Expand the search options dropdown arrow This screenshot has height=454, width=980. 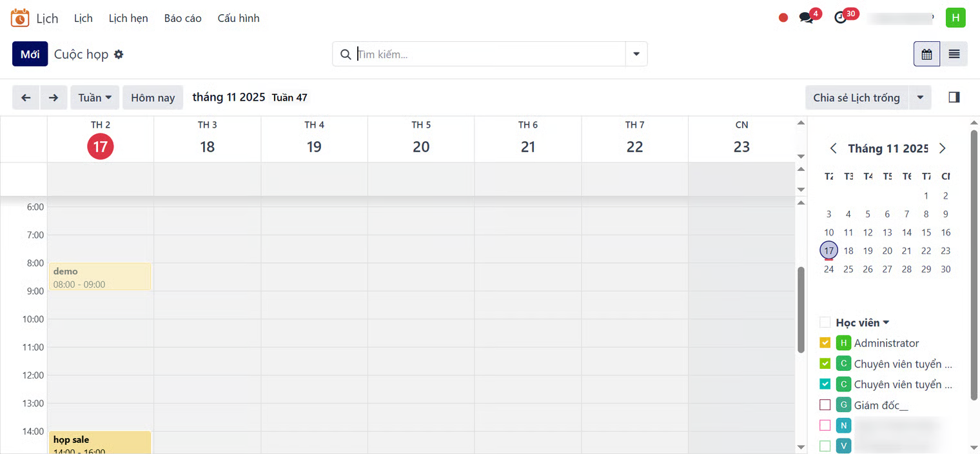tap(636, 54)
